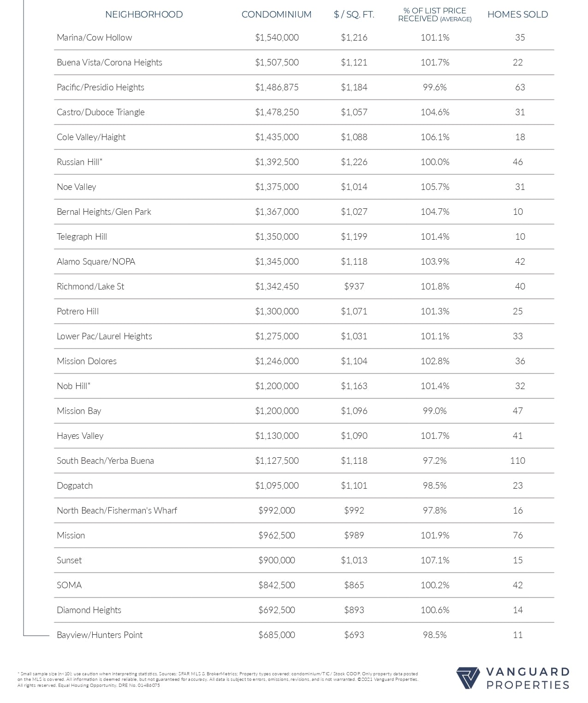Click the footnote disclaimer text at bottom
This screenshot has height=703, width=588.
(x=218, y=679)
